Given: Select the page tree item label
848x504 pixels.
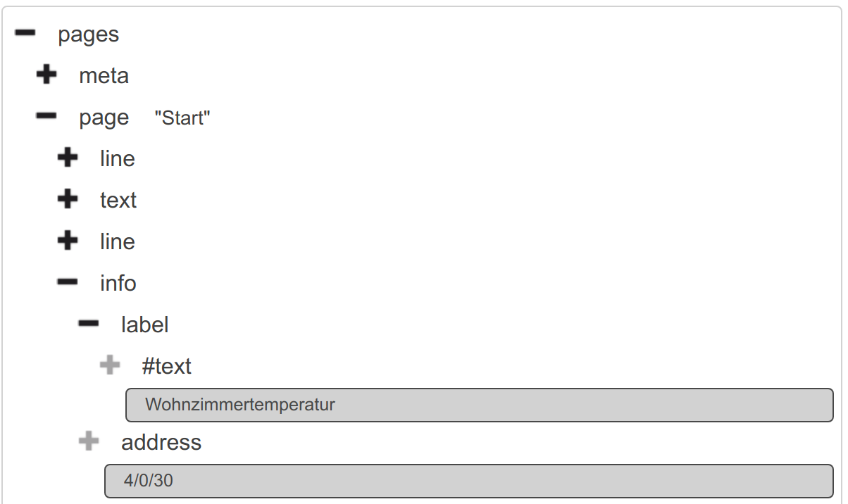Looking at the screenshot, I should 104,118.
